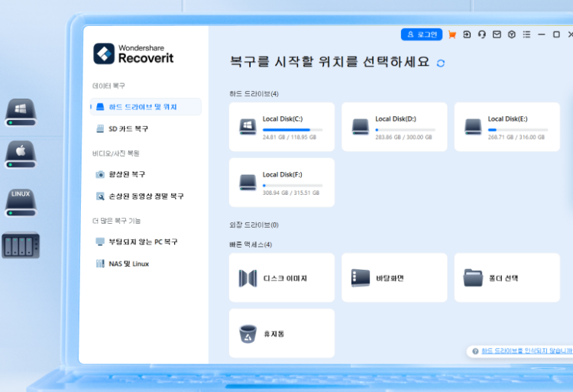This screenshot has width=573, height=392.
Task: Open the 바탕화면 desktop card
Action: [394, 277]
